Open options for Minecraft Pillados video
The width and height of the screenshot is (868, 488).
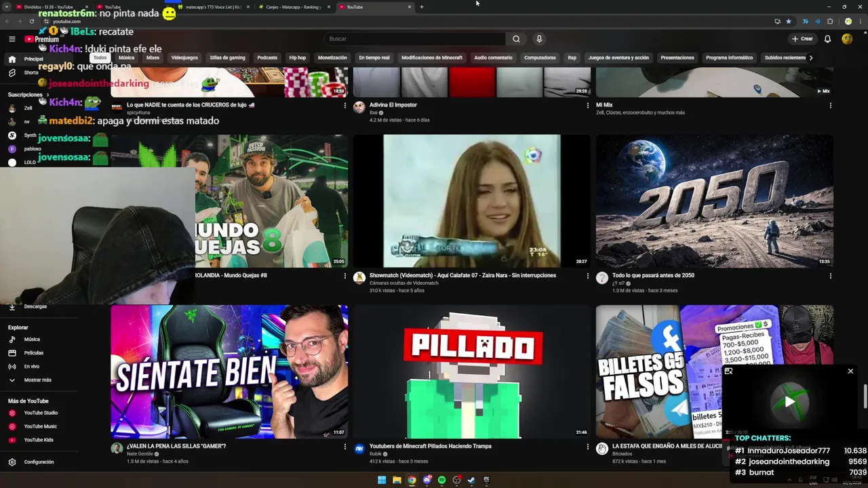click(587, 447)
